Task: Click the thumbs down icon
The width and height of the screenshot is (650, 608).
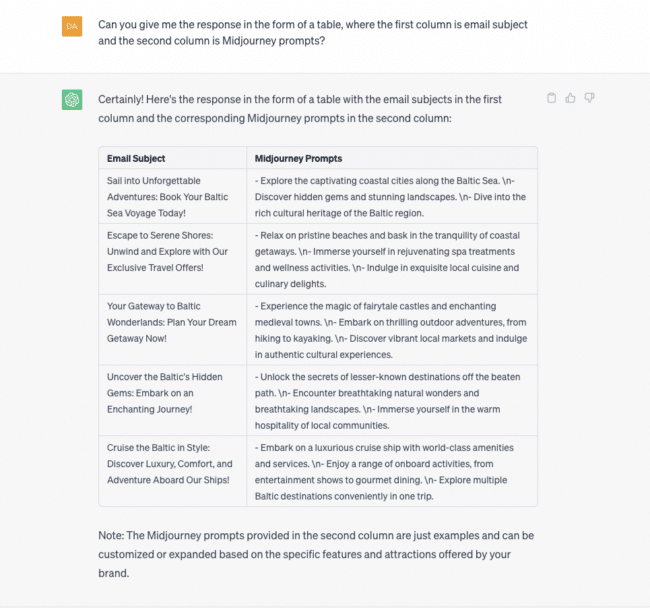Action: tap(589, 98)
